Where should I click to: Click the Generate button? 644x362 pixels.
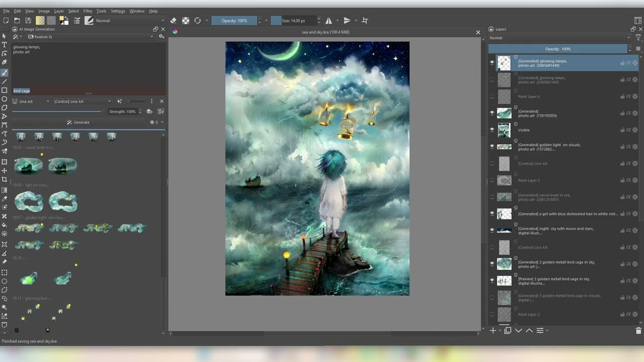78,122
